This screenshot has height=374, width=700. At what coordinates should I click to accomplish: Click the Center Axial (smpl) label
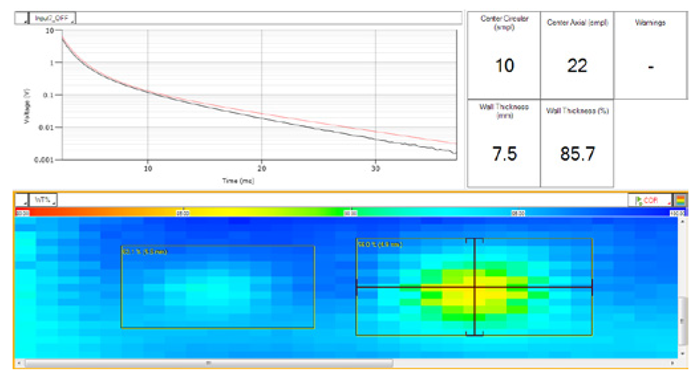pos(577,22)
